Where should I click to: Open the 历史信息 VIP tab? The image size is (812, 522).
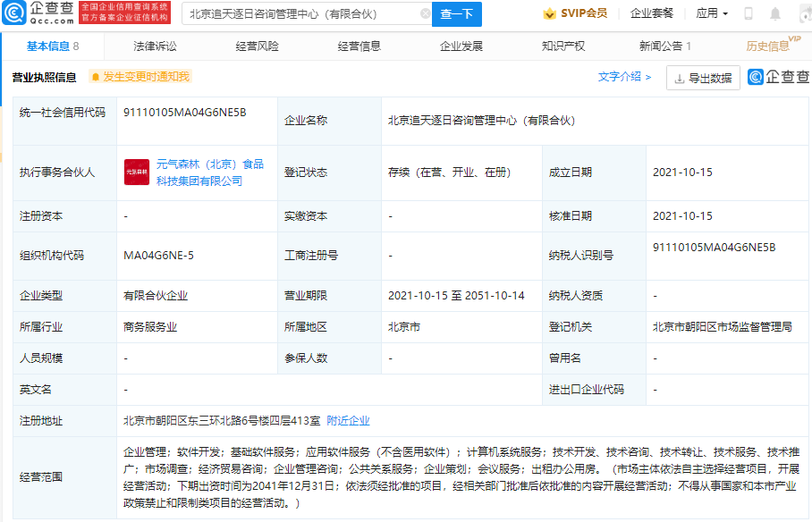(x=768, y=46)
